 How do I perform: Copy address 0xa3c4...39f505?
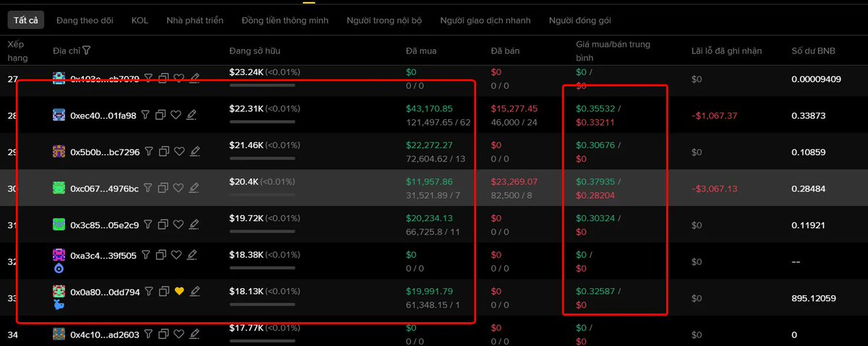coord(162,255)
